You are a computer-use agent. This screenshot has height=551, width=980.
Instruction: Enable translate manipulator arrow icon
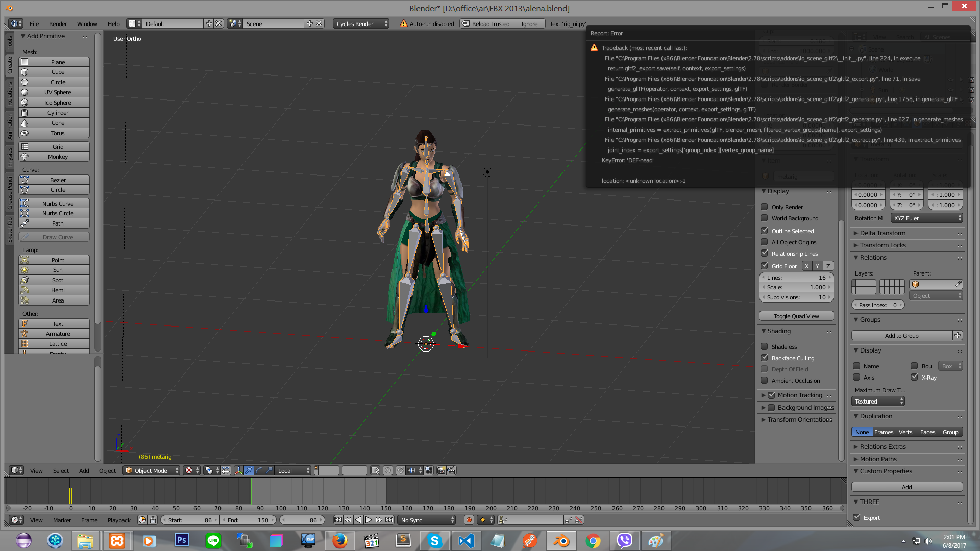point(249,470)
